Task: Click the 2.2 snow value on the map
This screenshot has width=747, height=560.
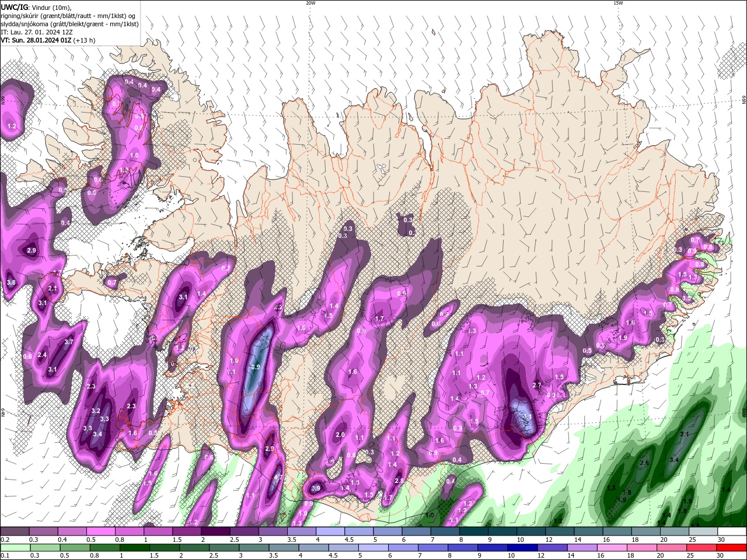Action: click(x=278, y=307)
